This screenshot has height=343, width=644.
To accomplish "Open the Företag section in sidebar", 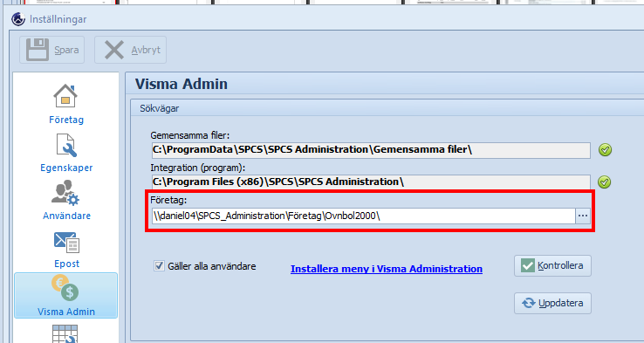I will 66,104.
